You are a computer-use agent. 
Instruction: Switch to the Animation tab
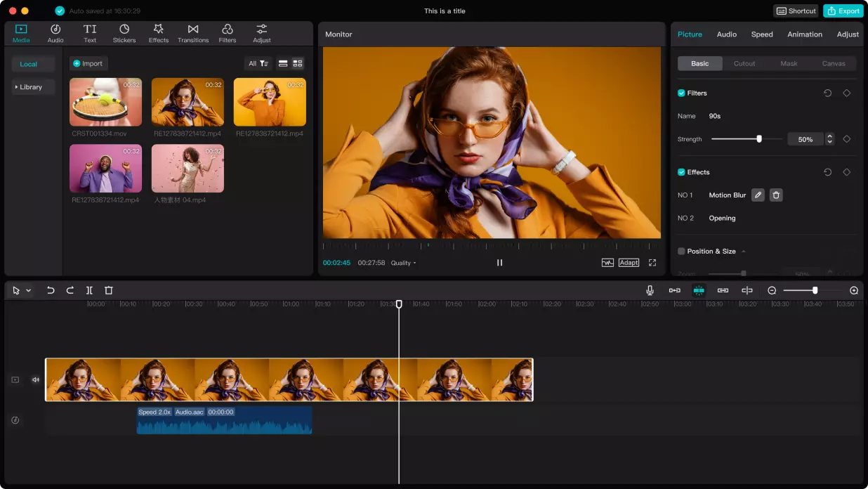tap(805, 34)
